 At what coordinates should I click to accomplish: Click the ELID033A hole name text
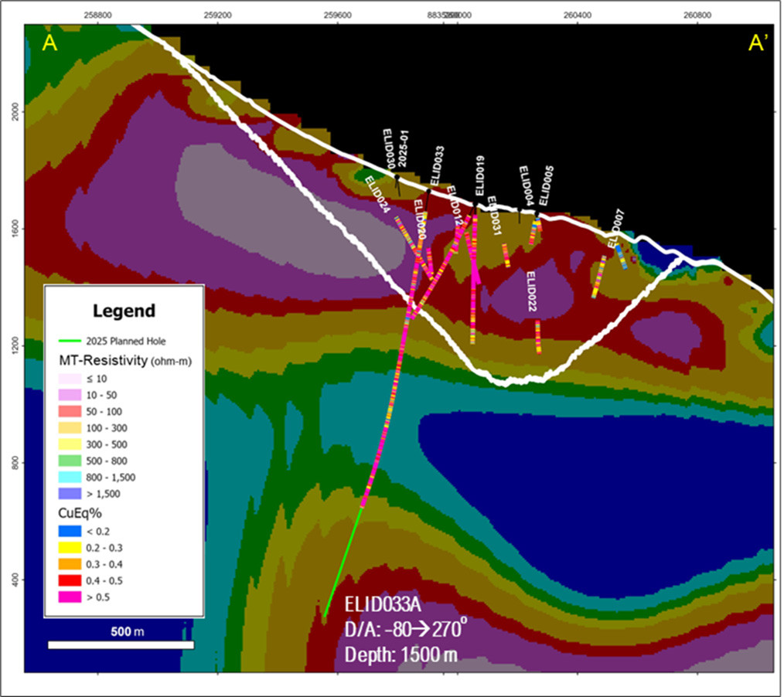click(x=383, y=605)
